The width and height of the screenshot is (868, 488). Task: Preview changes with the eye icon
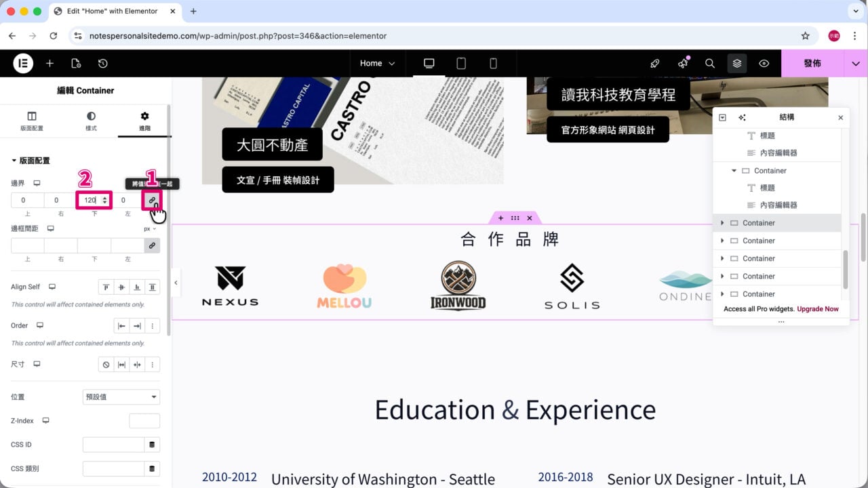[764, 63]
